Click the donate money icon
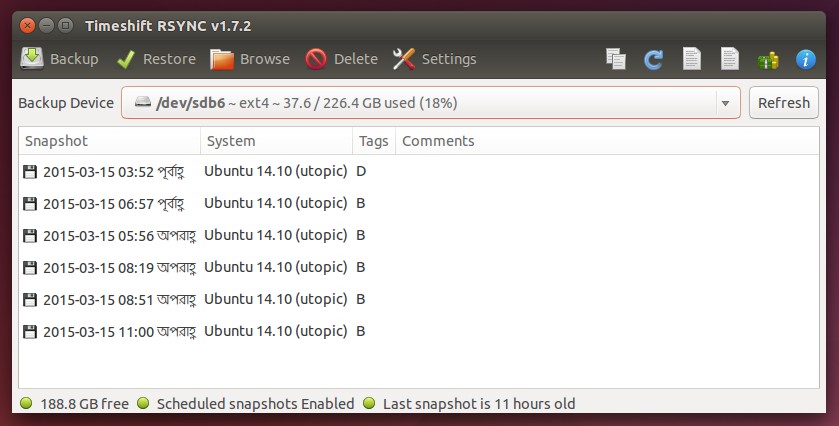 (768, 60)
